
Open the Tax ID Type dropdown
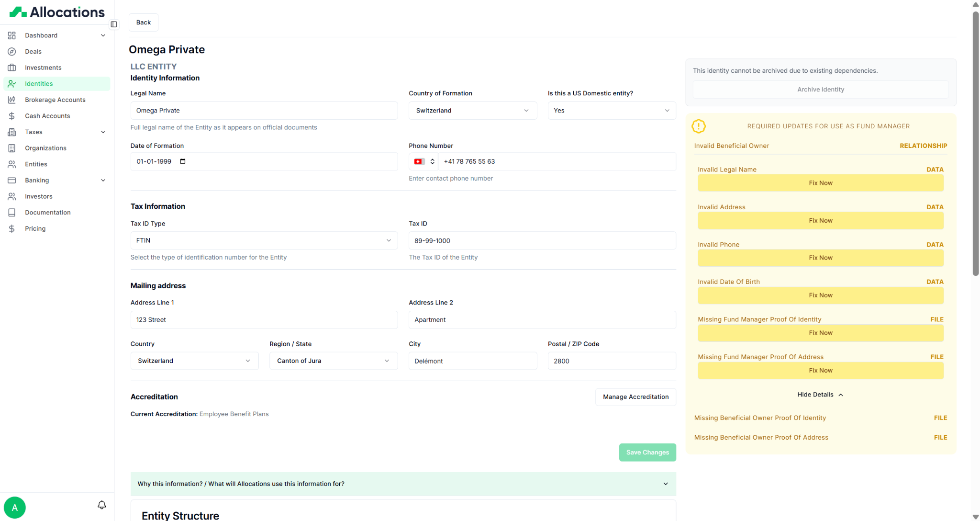(x=264, y=240)
